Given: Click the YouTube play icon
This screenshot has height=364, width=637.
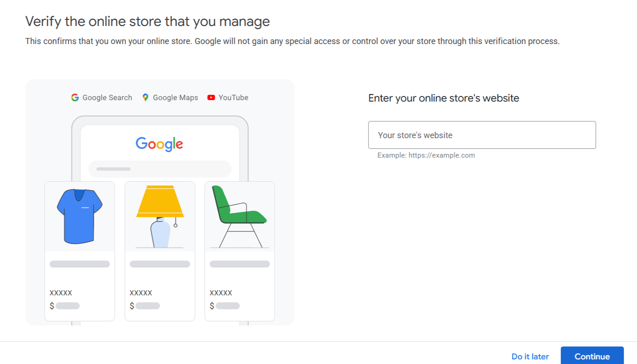Looking at the screenshot, I should 211,97.
